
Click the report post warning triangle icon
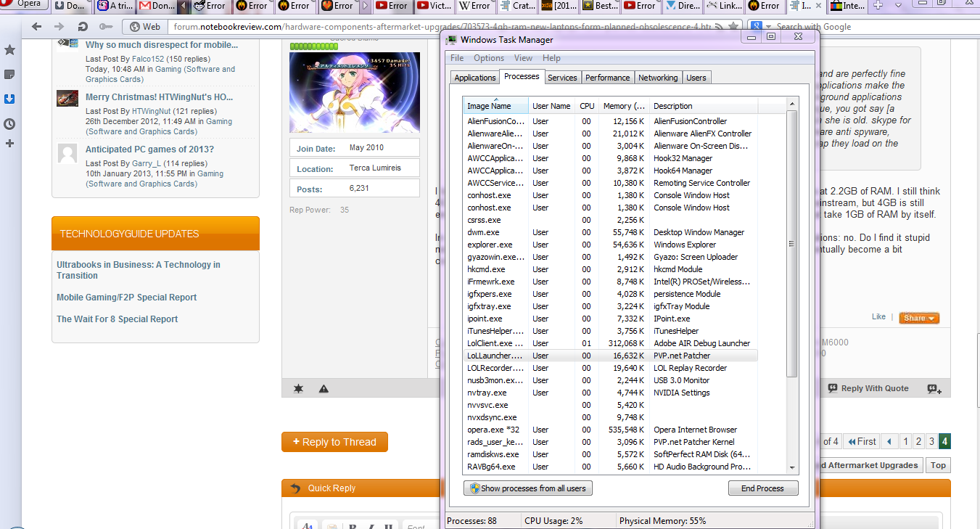pyautogui.click(x=324, y=389)
